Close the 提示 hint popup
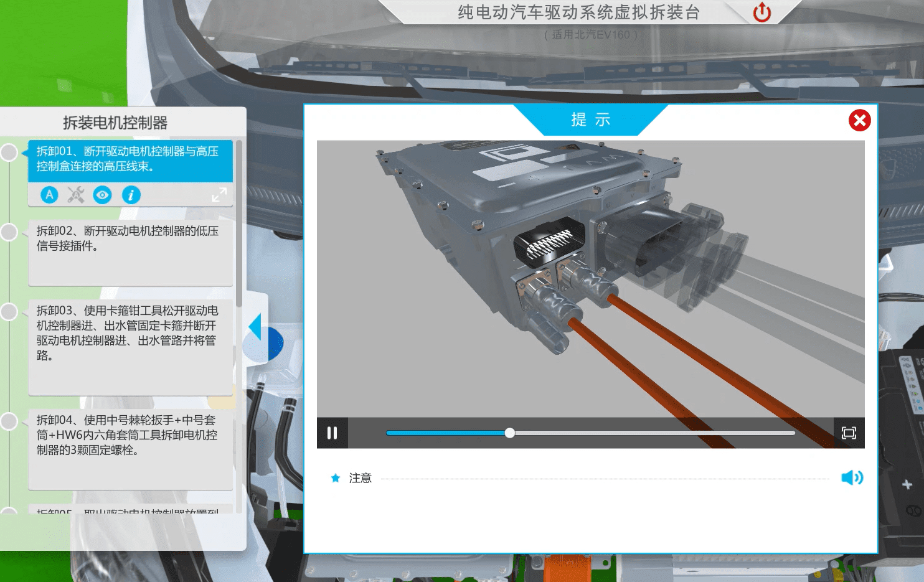Viewport: 924px width, 582px height. coord(859,121)
